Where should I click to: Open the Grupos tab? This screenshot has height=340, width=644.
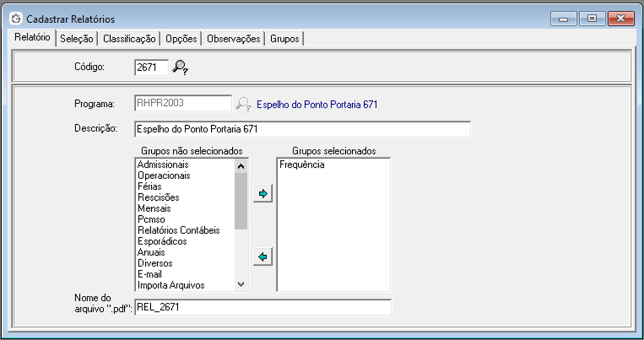coord(285,39)
